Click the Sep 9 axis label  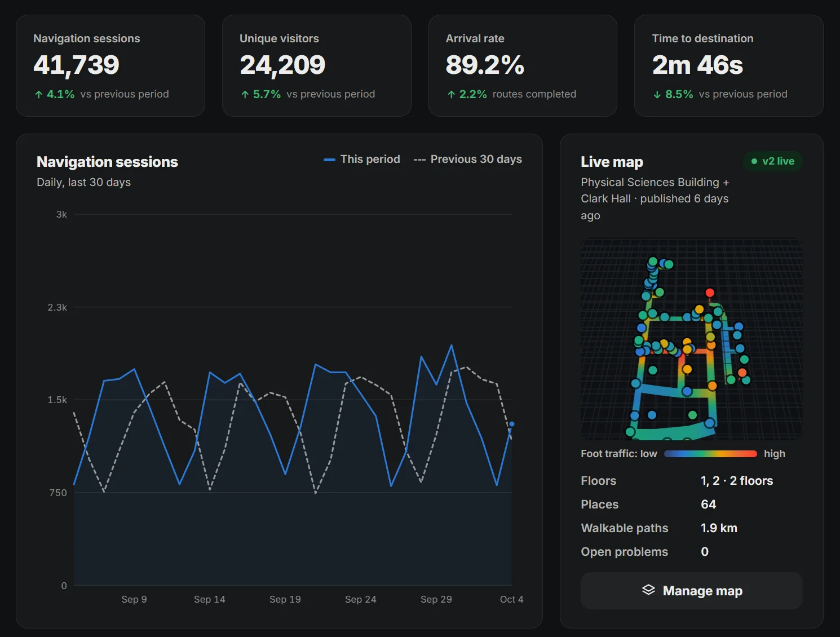click(x=134, y=599)
